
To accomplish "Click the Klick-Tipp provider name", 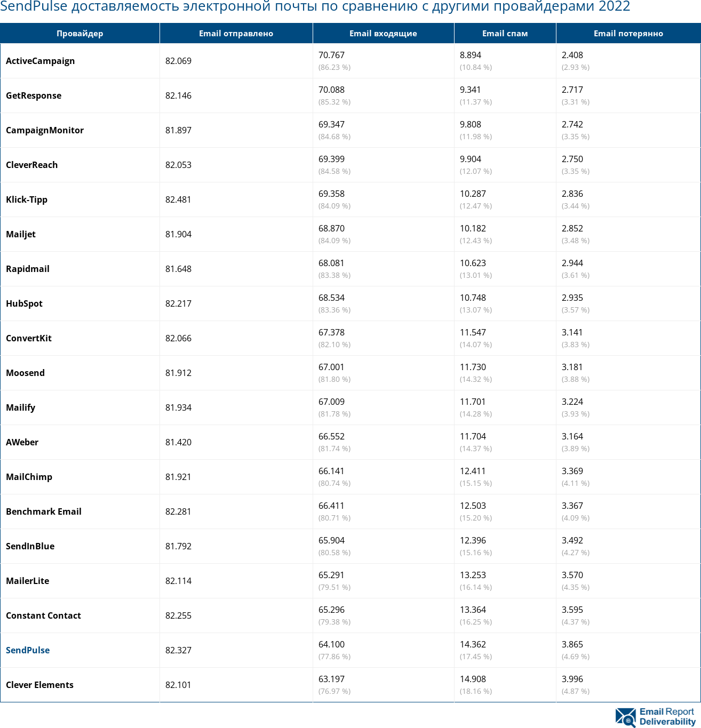I will point(27,199).
